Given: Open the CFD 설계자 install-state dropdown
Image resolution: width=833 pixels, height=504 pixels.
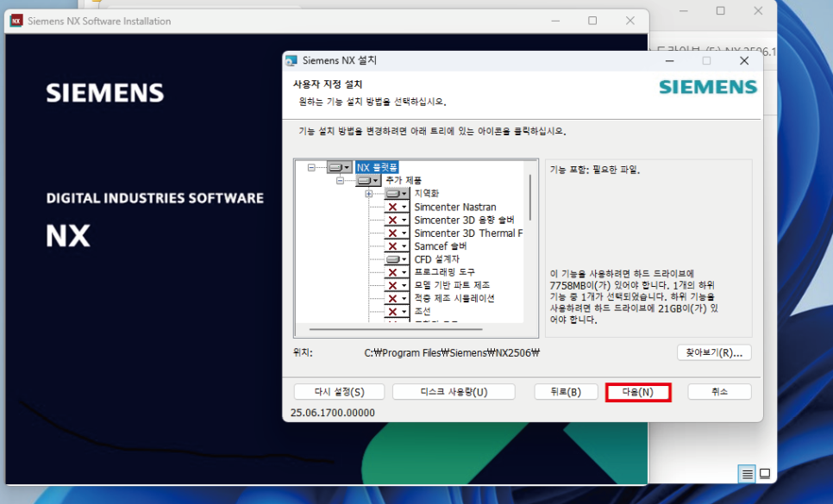Looking at the screenshot, I should point(397,259).
